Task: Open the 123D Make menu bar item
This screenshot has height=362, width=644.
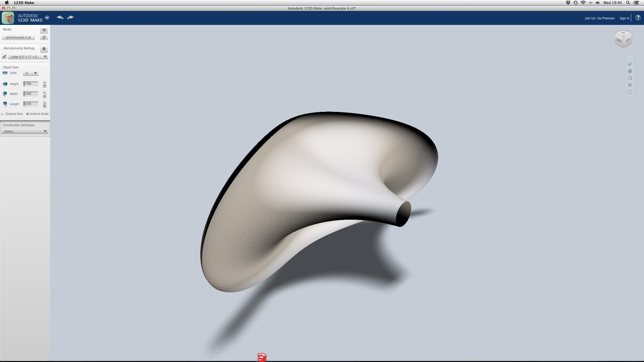Action: point(24,3)
